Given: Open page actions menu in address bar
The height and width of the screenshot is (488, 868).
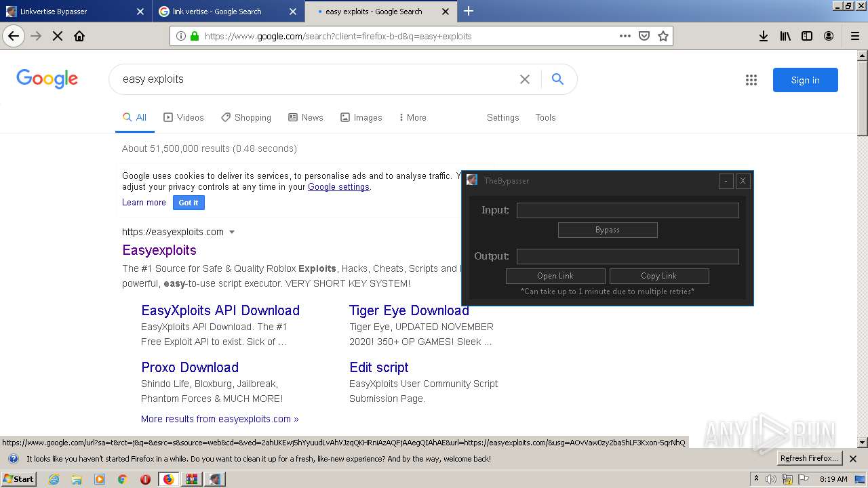Looking at the screenshot, I should pos(625,36).
